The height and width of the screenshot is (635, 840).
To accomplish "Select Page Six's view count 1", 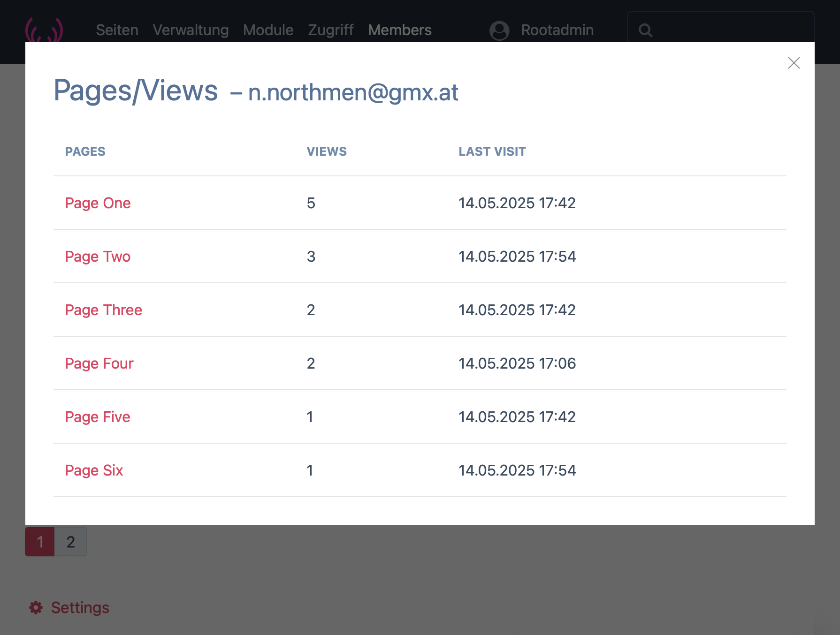I will (310, 470).
